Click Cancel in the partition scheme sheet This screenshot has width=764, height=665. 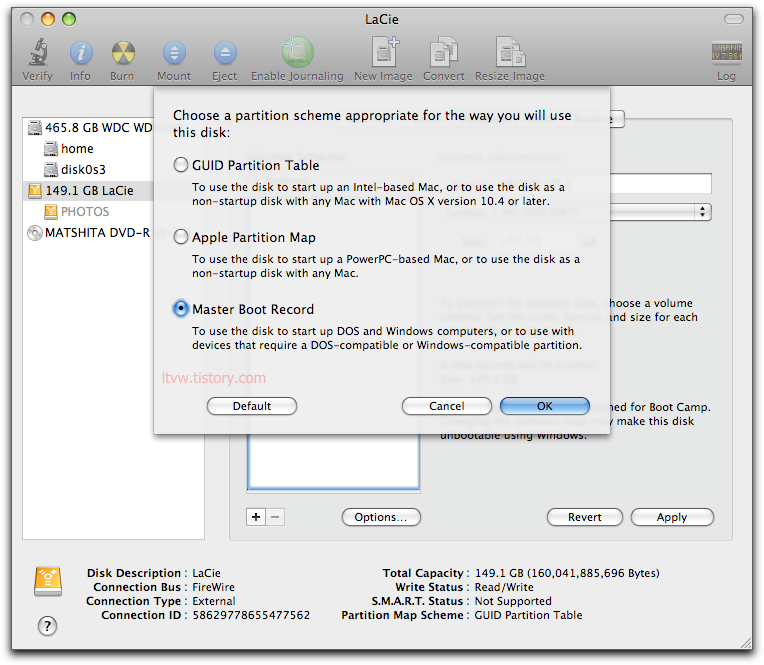pos(447,406)
